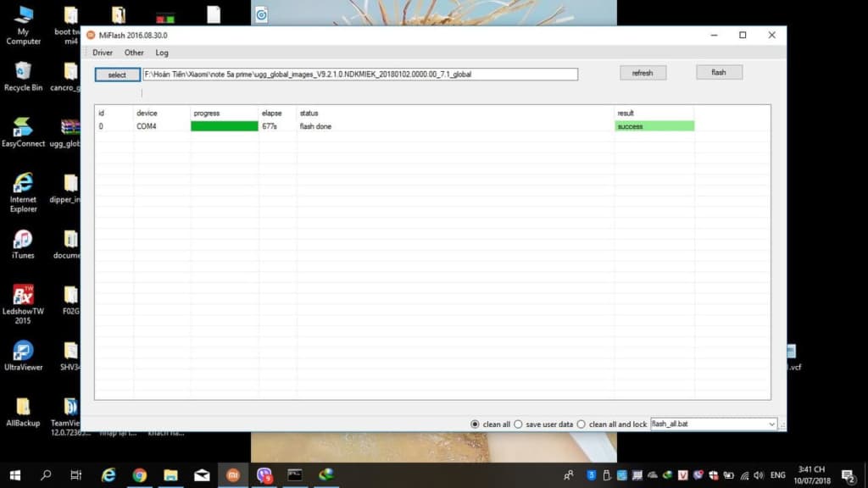Click the taskbar clock and date
The height and width of the screenshot is (488, 868).
812,475
